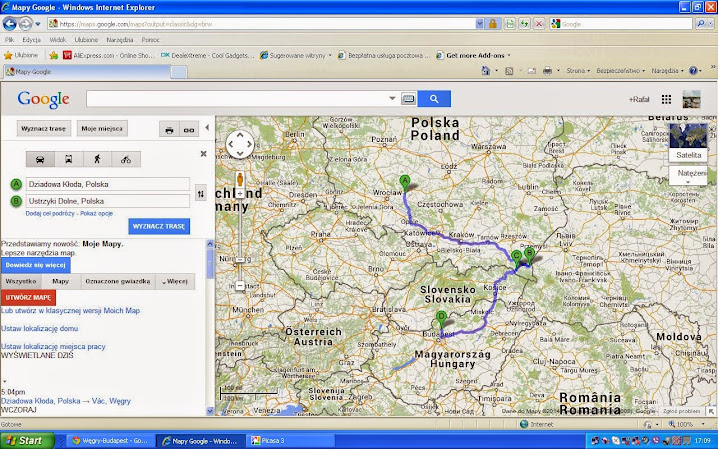Open the Ulubione menu
The width and height of the screenshot is (718, 449).
pyautogui.click(x=86, y=40)
